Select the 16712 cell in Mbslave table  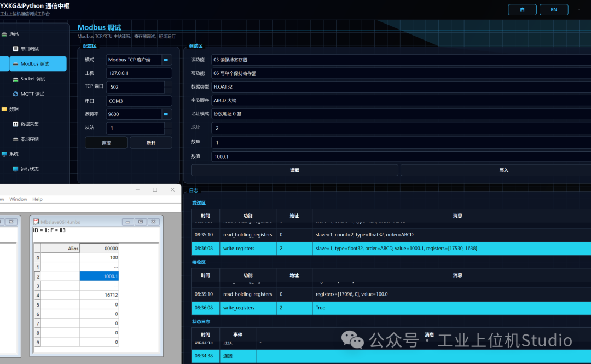click(x=99, y=295)
